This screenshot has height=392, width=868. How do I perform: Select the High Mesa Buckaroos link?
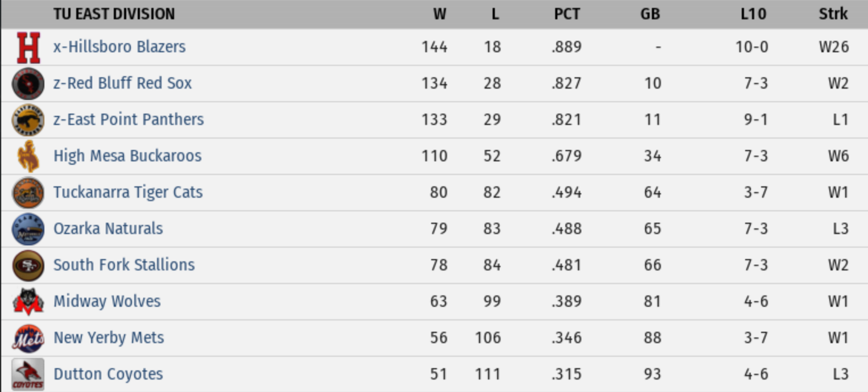pos(127,156)
